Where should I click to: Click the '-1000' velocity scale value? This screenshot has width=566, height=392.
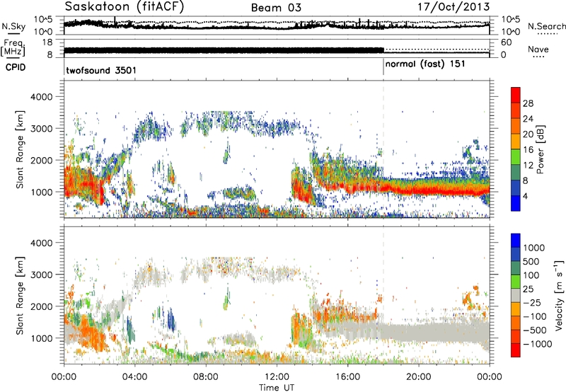pyautogui.click(x=537, y=344)
